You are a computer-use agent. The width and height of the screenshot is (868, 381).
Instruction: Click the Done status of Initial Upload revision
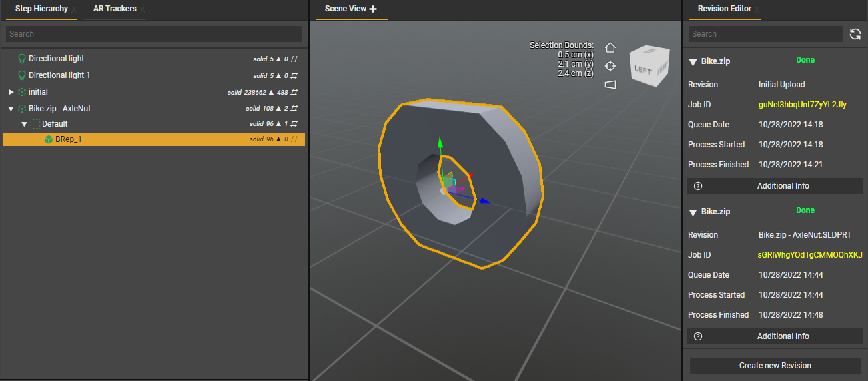tap(805, 60)
